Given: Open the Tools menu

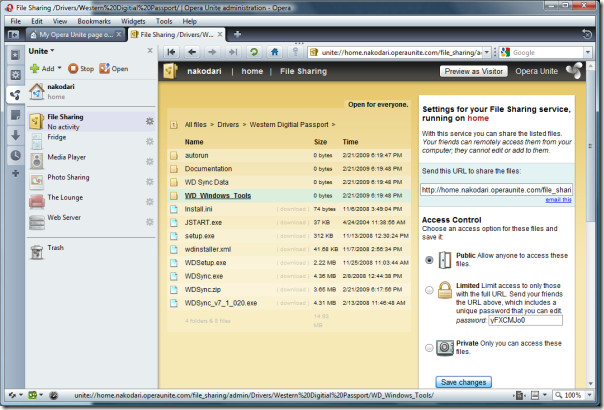Looking at the screenshot, I should [x=164, y=21].
